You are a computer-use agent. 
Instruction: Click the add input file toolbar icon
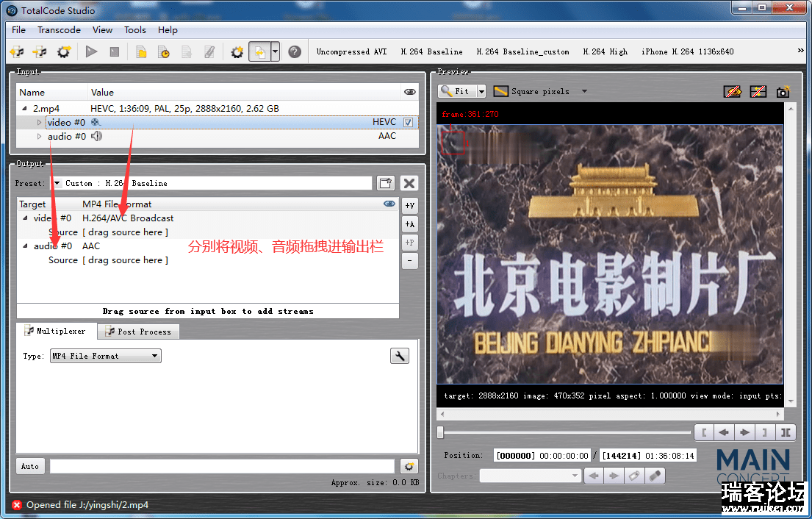click(17, 51)
